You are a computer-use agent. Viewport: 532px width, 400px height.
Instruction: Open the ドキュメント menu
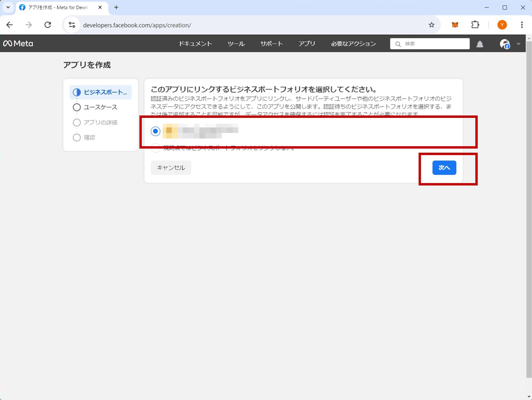click(195, 44)
